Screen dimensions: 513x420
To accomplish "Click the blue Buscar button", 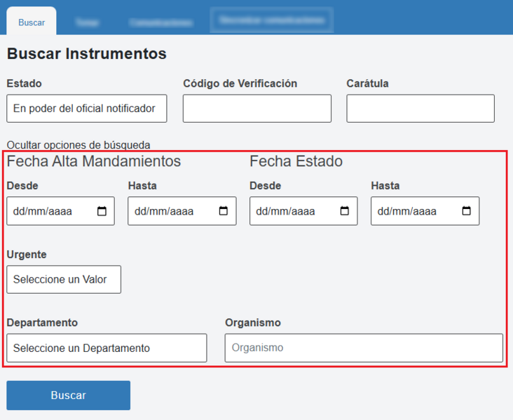I will (x=69, y=395).
